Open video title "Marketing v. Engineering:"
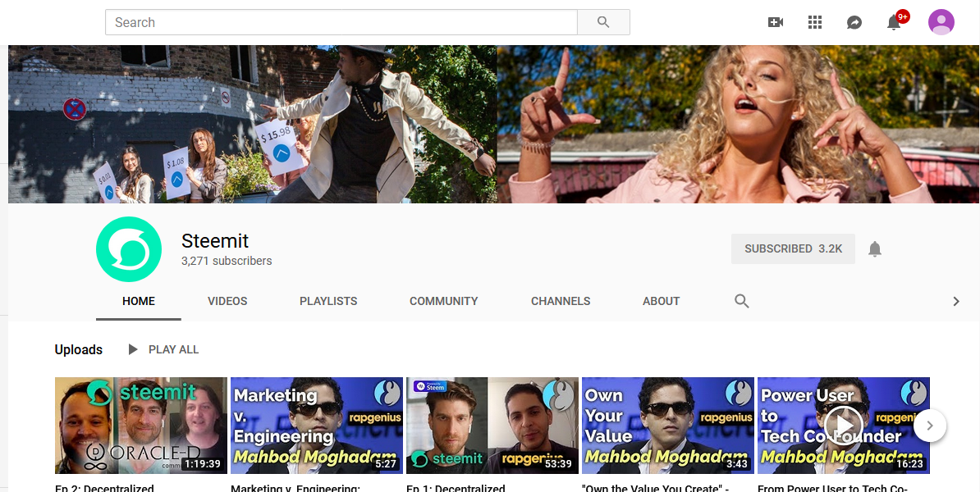980x492 pixels. [x=295, y=488]
